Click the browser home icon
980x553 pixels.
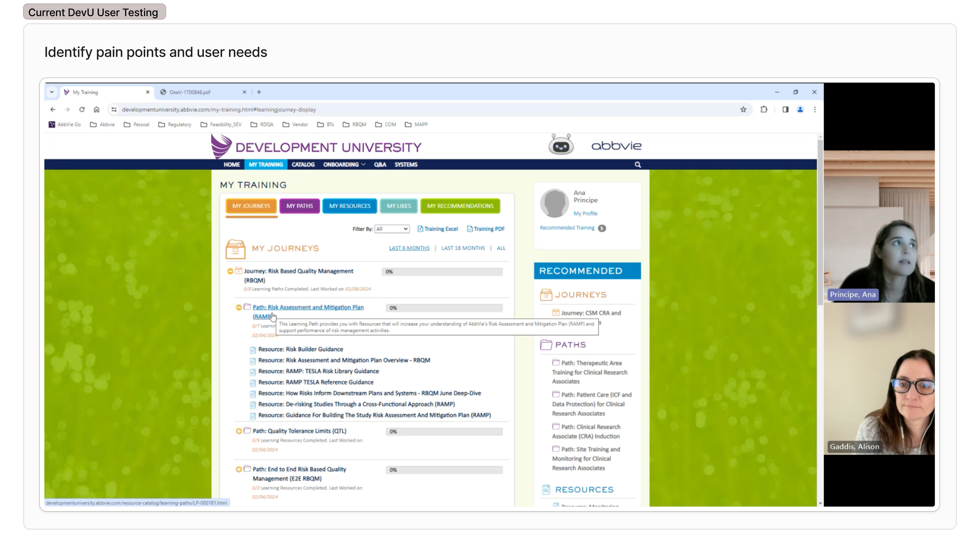click(97, 109)
